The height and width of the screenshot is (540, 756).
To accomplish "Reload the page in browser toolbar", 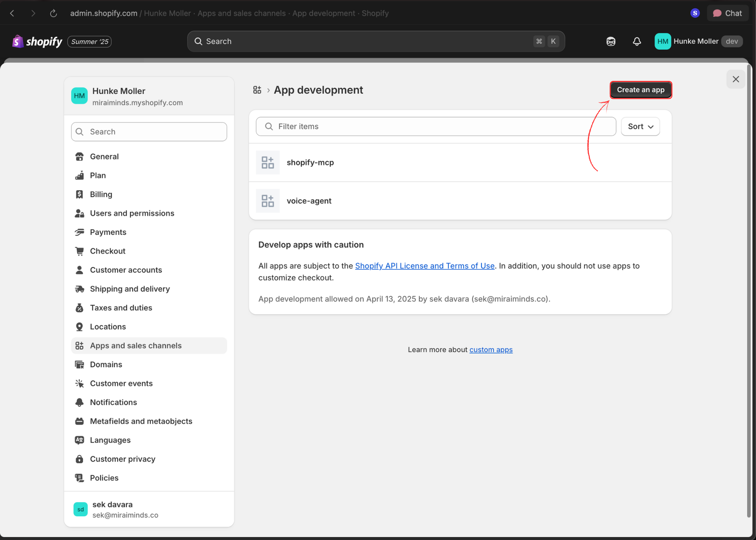I will (53, 13).
